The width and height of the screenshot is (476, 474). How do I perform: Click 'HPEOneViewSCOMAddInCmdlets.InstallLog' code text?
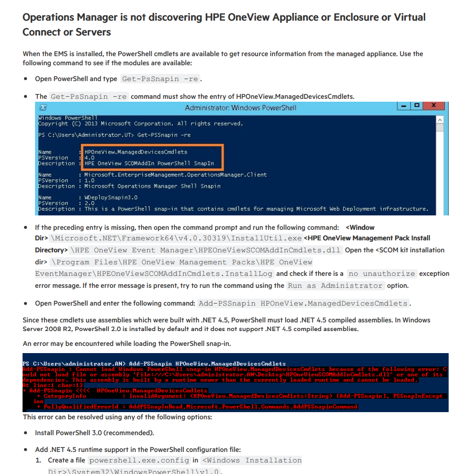[x=155, y=274]
